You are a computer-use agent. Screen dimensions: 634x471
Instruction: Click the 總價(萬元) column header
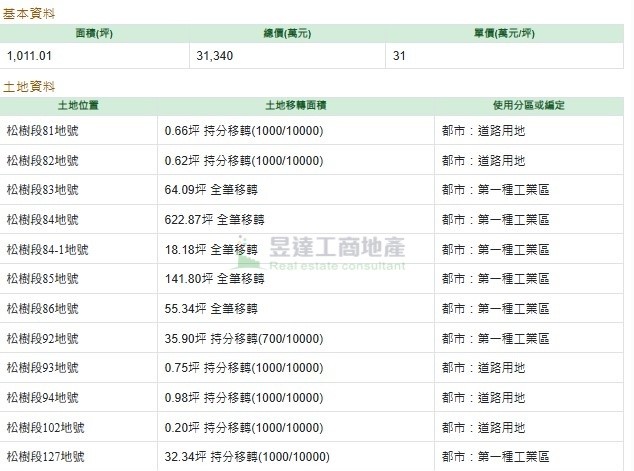287,34
